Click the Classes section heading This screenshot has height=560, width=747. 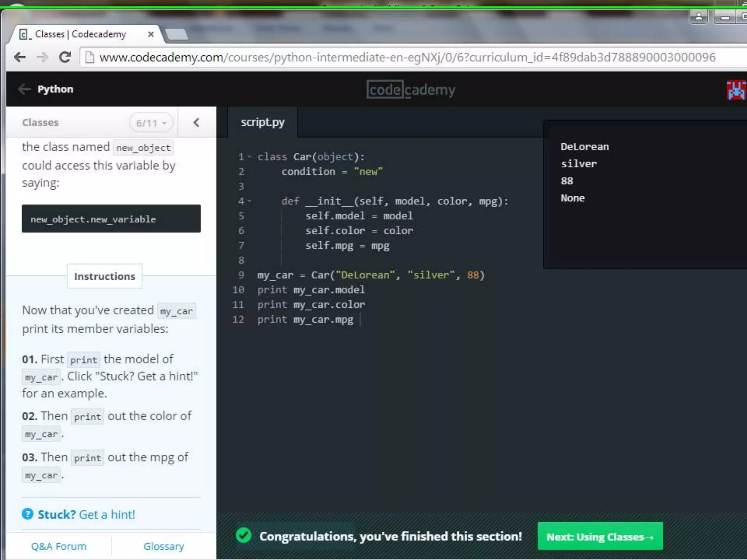[40, 122]
